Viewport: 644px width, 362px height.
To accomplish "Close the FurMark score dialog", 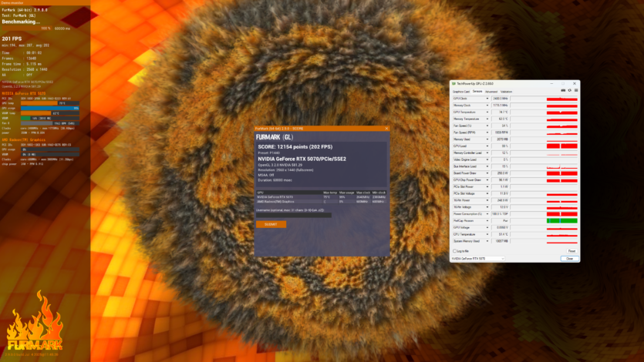I will [388, 129].
